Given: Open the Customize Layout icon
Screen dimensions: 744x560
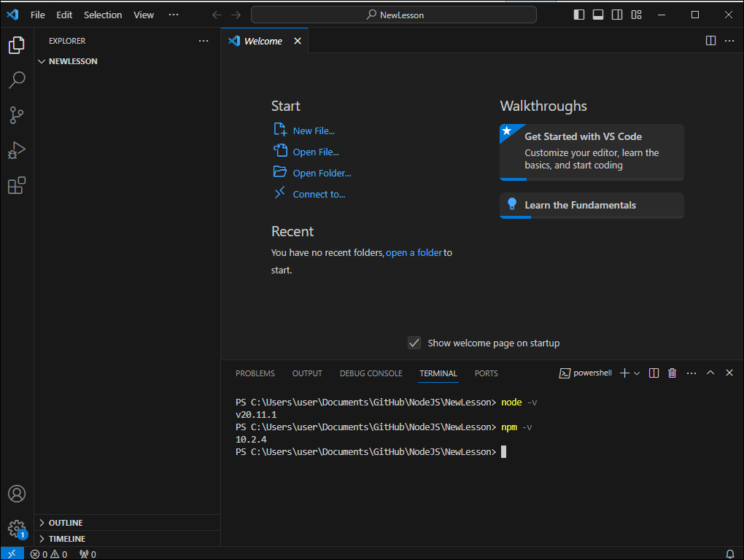Looking at the screenshot, I should [x=636, y=15].
